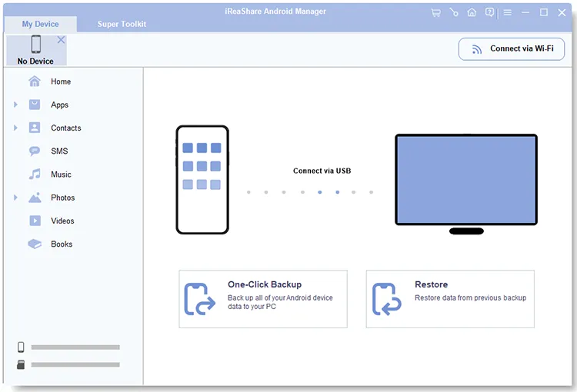This screenshot has width=577, height=392.
Task: Click the Wi-Fi signal icon
Action: point(476,49)
